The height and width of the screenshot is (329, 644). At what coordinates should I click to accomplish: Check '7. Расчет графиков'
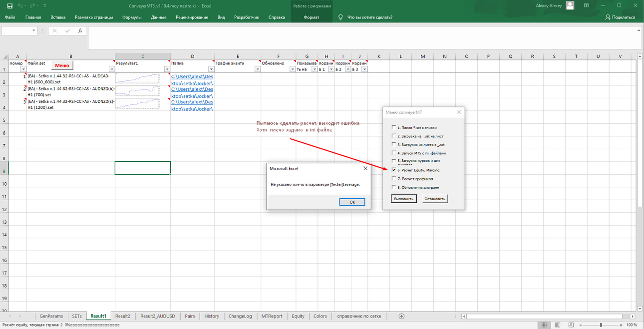click(x=394, y=178)
